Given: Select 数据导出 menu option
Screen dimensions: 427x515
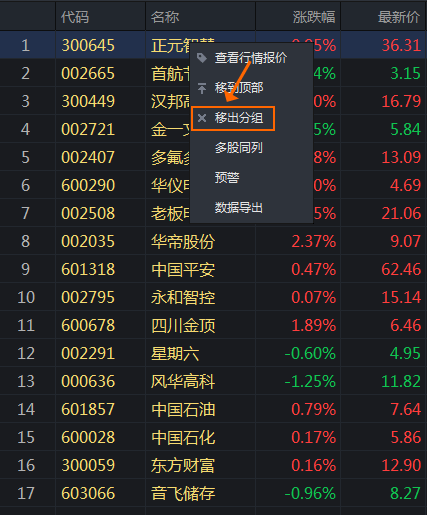Looking at the screenshot, I should 238,208.
